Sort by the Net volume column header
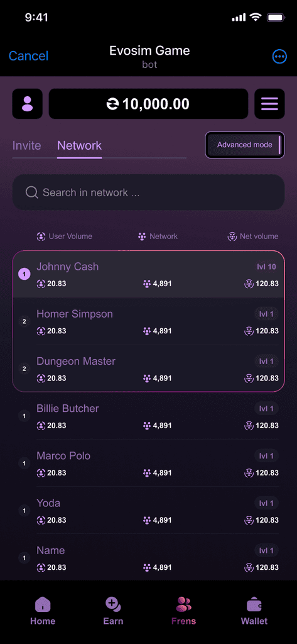The height and width of the screenshot is (644, 297). (253, 236)
